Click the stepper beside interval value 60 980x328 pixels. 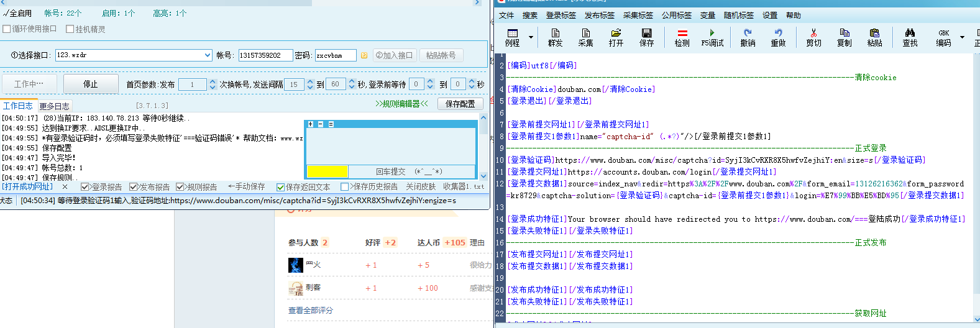352,84
